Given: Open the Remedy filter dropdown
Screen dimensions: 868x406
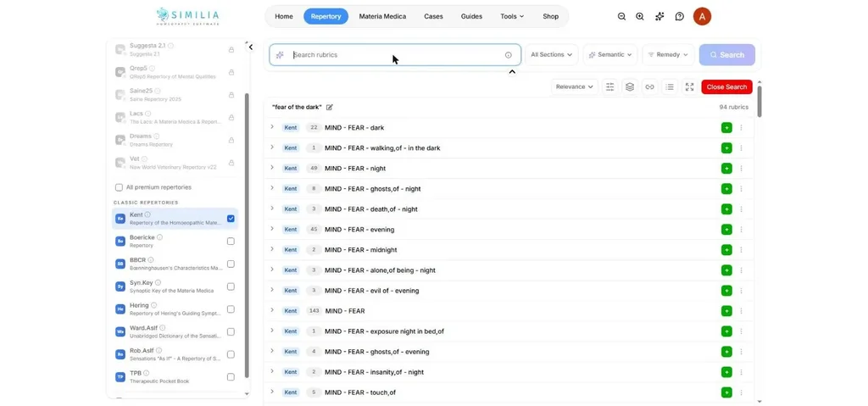Looking at the screenshot, I should (668, 55).
